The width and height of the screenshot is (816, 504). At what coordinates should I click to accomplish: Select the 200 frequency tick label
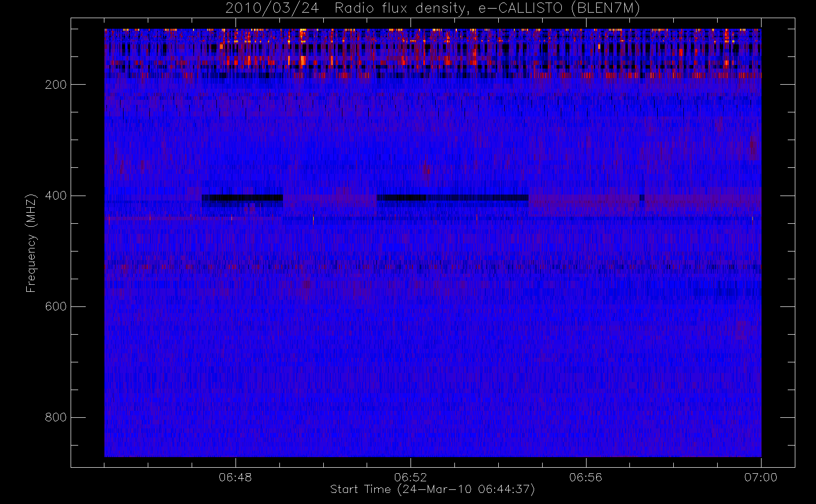click(55, 85)
